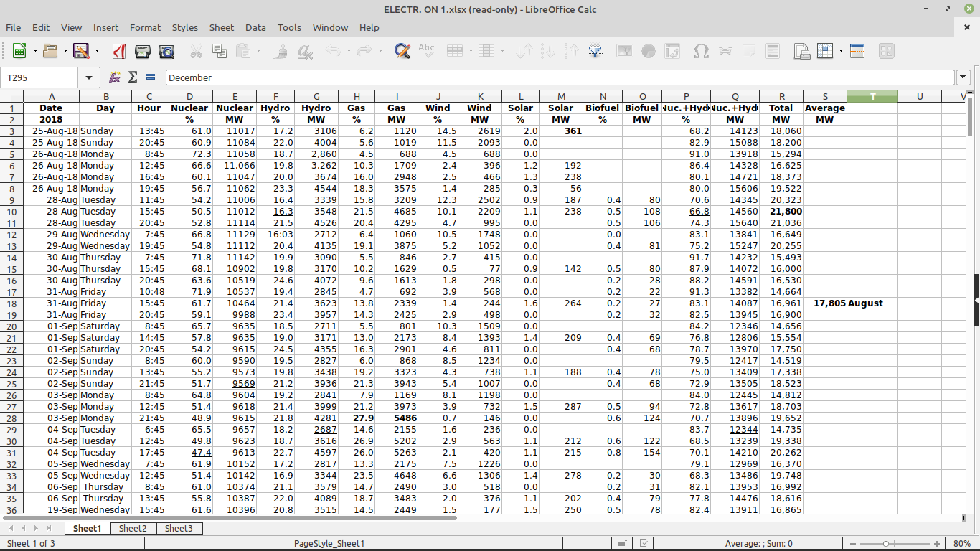
Task: Click the 80% zoom level
Action: click(963, 544)
